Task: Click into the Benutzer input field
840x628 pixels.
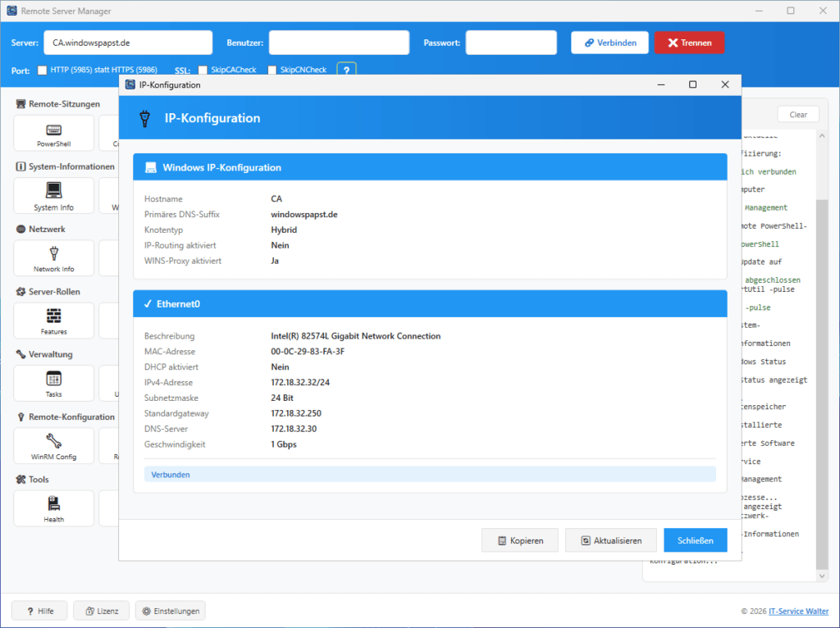Action: tap(339, 42)
